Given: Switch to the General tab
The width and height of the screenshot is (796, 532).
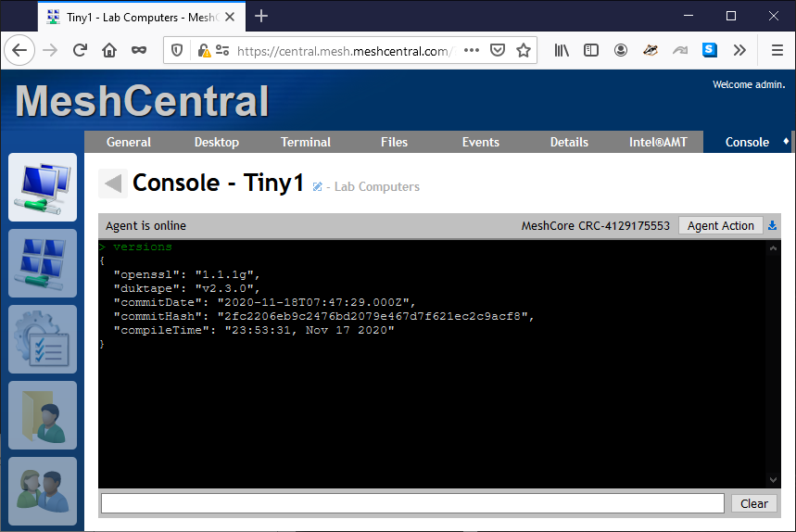Looking at the screenshot, I should pos(129,142).
